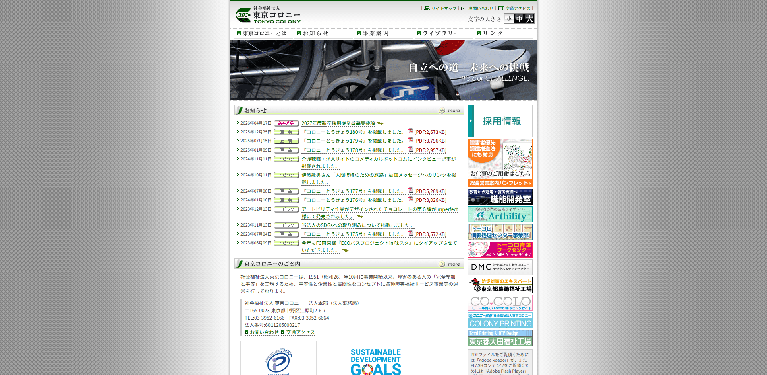Click the more link in the 東京コロニーのご案内 heading

click(x=451, y=264)
